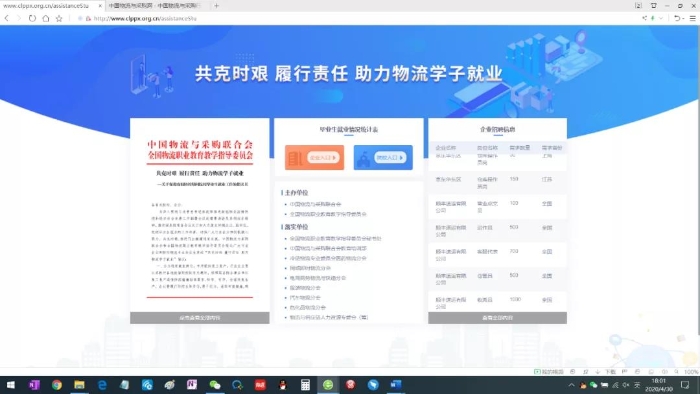Switch to the second browser tab
The width and height of the screenshot is (700, 394).
coord(154,6)
